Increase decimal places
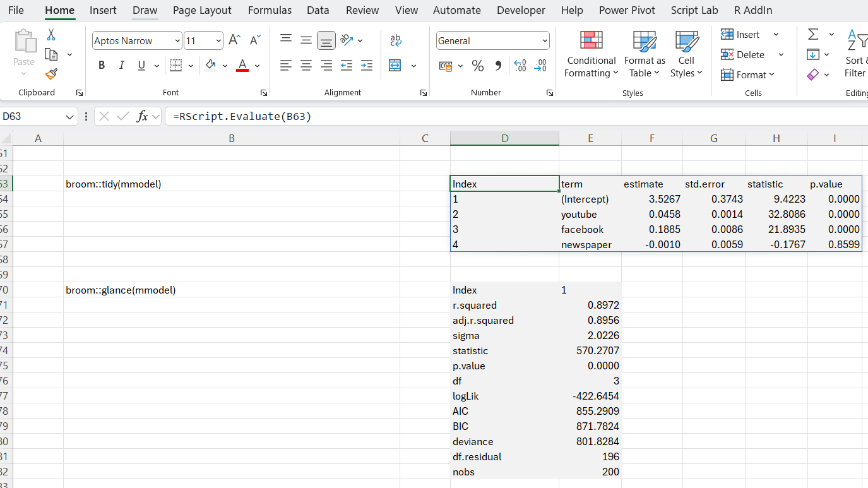868x488 pixels. tap(520, 66)
